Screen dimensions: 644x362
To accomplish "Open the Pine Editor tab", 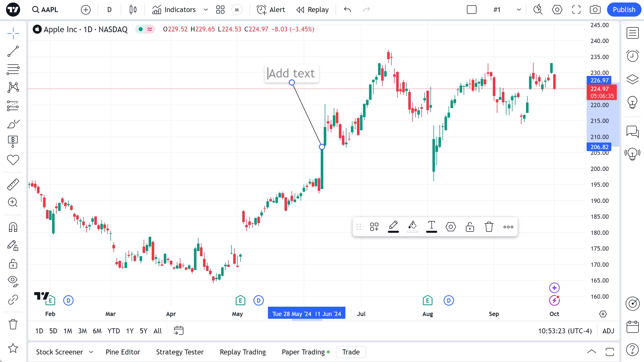I will 123,352.
